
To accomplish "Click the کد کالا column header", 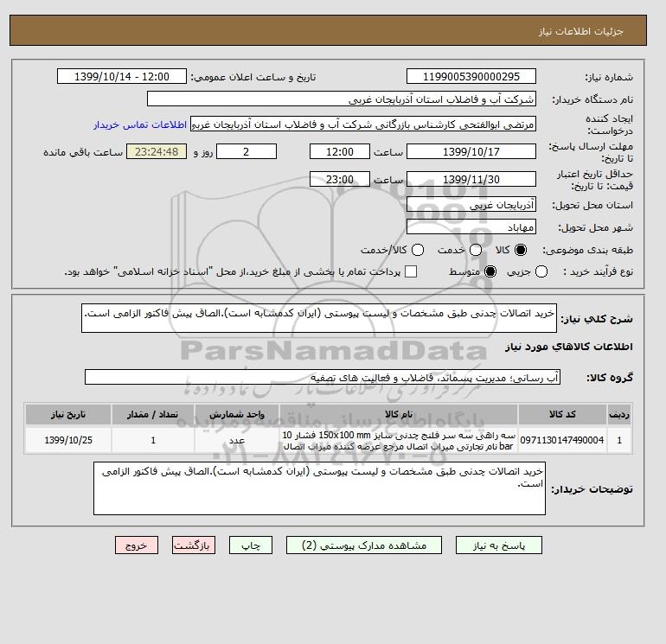I will click(x=562, y=414).
